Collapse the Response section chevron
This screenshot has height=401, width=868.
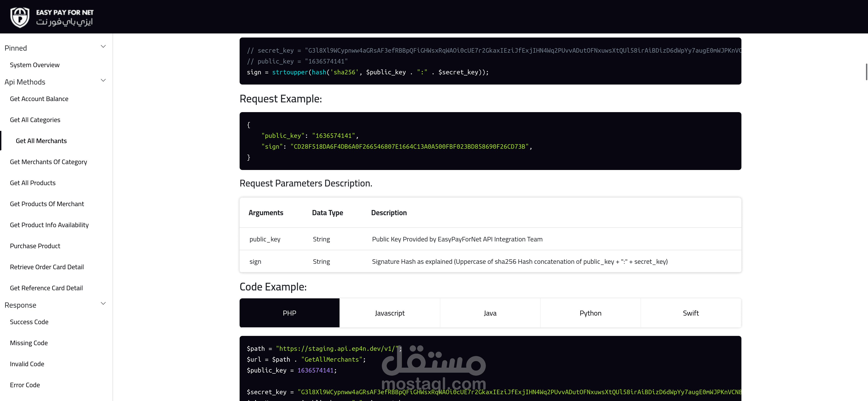tap(103, 304)
